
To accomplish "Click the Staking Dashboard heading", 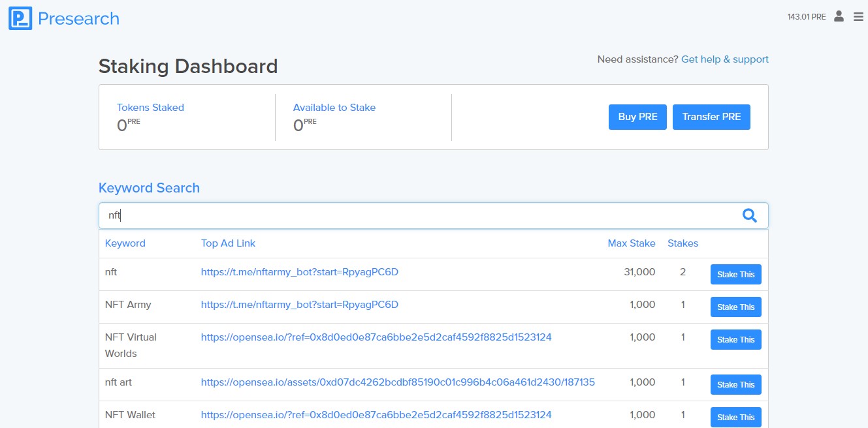I will coord(188,67).
